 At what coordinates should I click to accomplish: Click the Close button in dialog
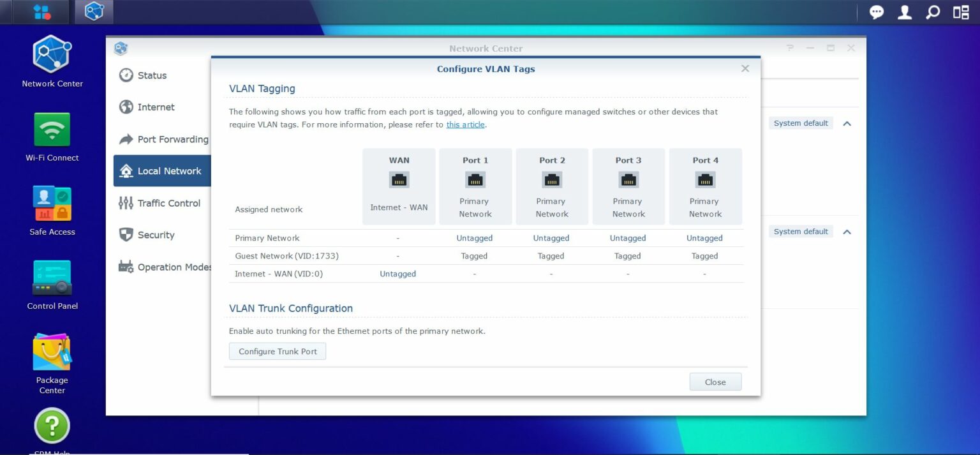tap(715, 382)
